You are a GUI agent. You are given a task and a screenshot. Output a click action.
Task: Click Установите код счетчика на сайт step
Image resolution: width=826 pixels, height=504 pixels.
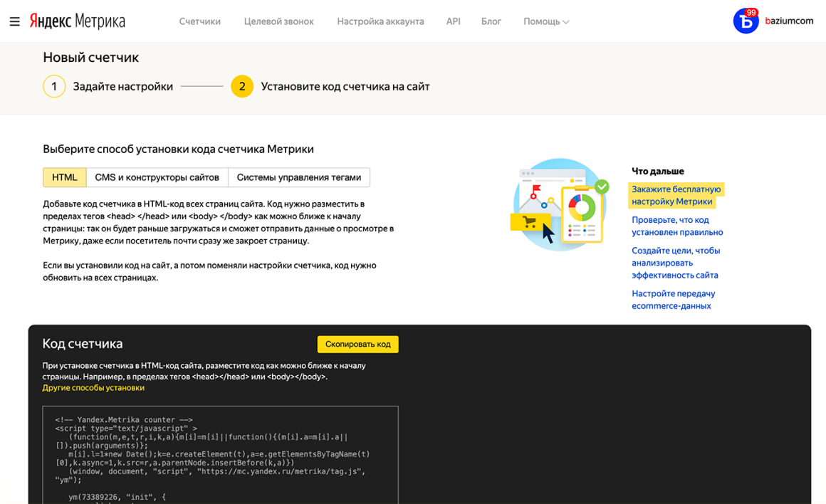pyautogui.click(x=345, y=86)
